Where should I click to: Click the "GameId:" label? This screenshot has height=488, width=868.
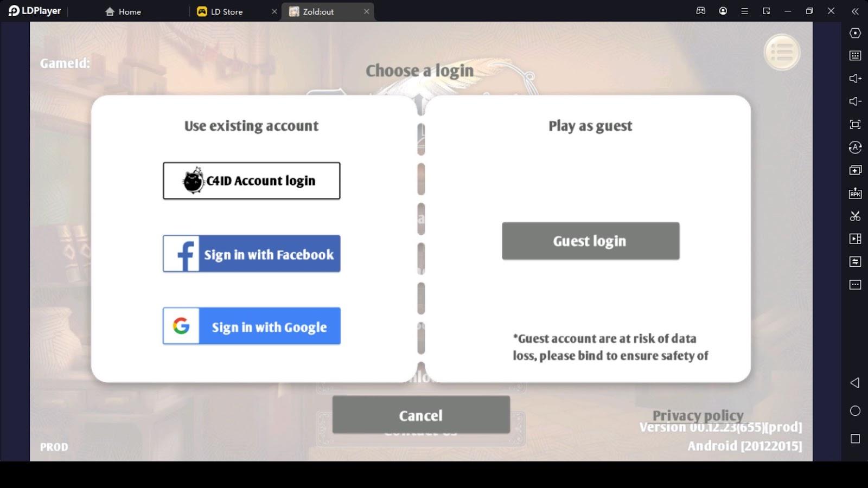pos(65,63)
